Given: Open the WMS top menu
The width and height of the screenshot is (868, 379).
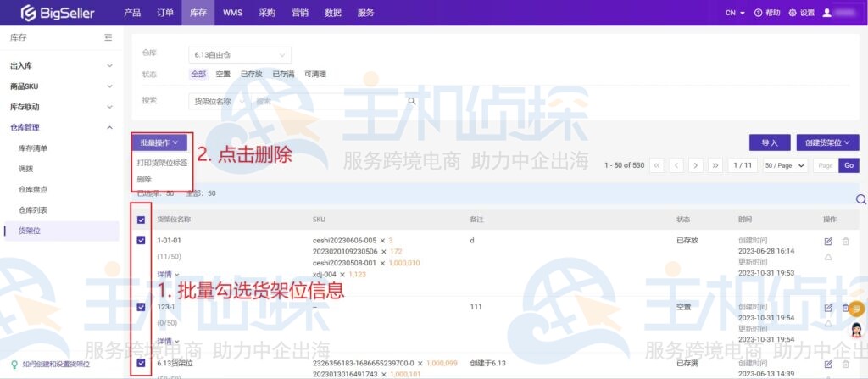Looking at the screenshot, I should pos(232,13).
